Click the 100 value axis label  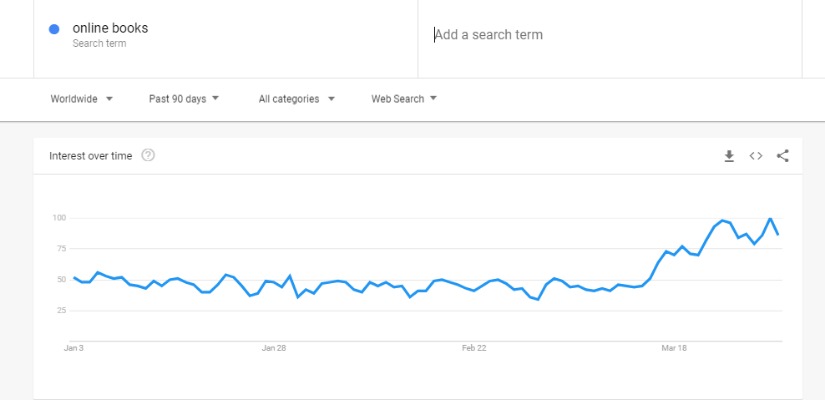point(58,218)
